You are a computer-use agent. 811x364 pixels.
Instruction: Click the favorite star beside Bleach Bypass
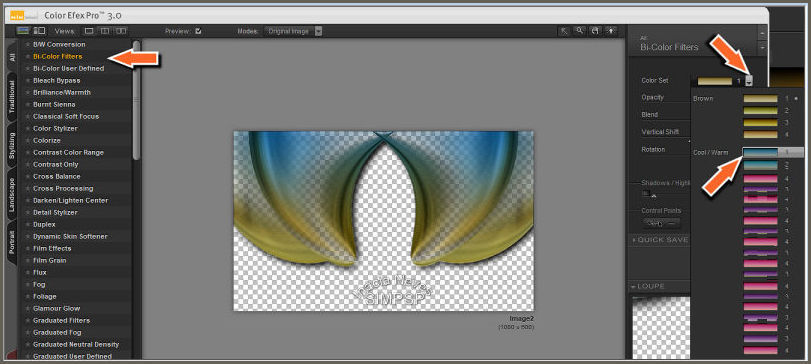point(27,81)
